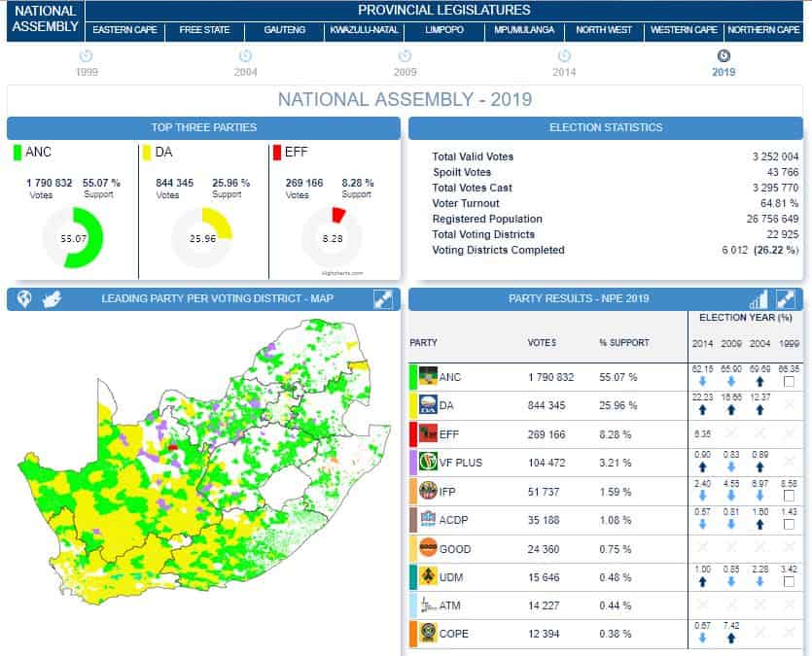Click Registered Population value 26 756 649
This screenshot has height=656, width=812.
(772, 219)
